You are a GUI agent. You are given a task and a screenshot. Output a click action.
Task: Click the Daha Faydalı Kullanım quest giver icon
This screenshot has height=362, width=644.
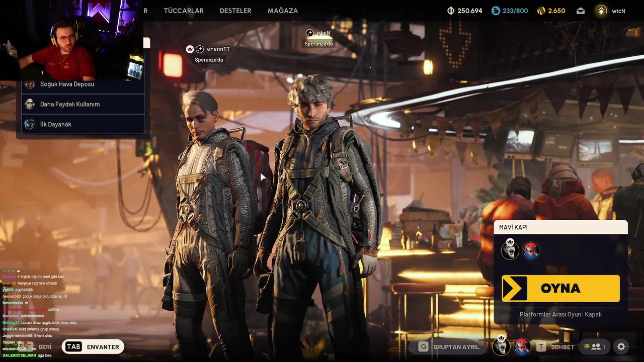(x=30, y=104)
